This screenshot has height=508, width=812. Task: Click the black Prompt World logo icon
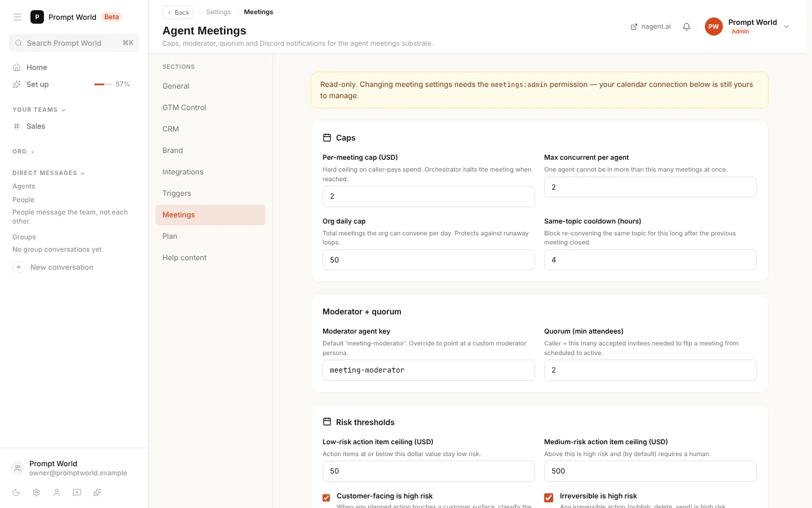tap(37, 17)
